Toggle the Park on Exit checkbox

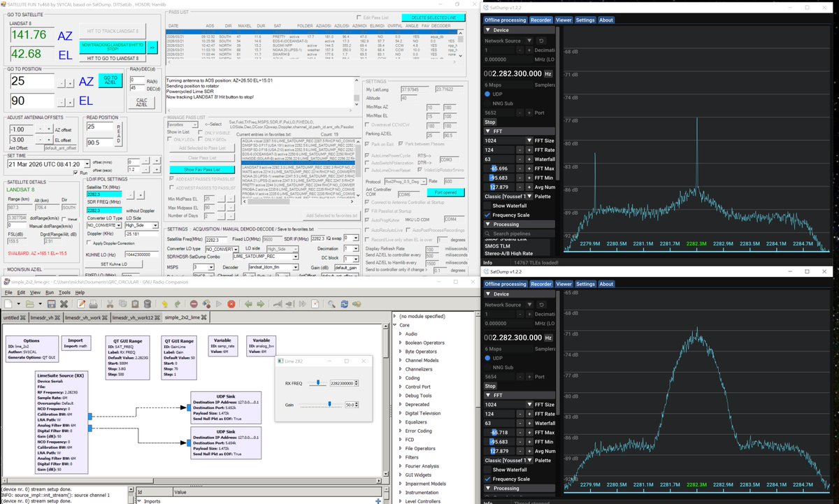click(368, 144)
